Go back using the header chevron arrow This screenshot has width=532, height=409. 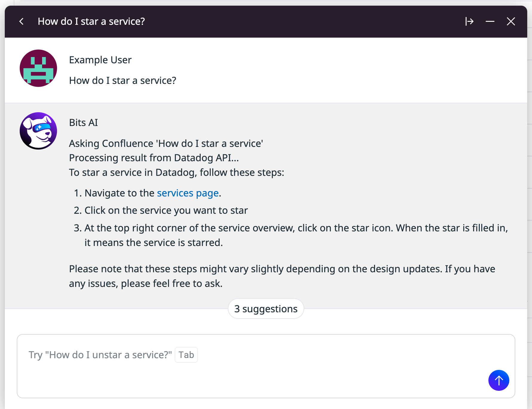click(21, 21)
